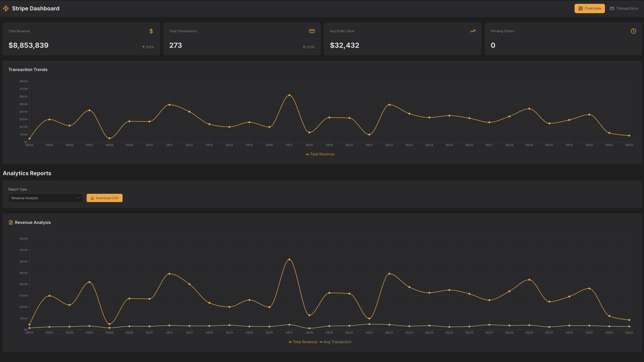
Task: Click the Download CSV button
Action: coord(104,198)
